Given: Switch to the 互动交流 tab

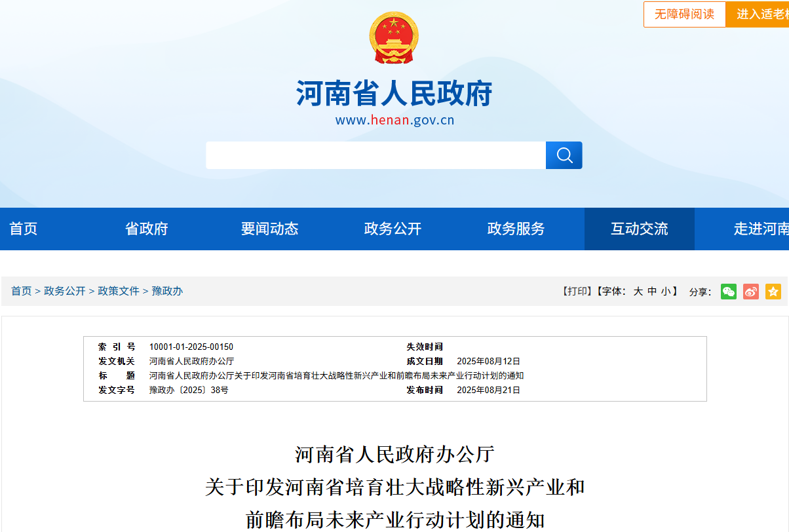Looking at the screenshot, I should [x=640, y=229].
